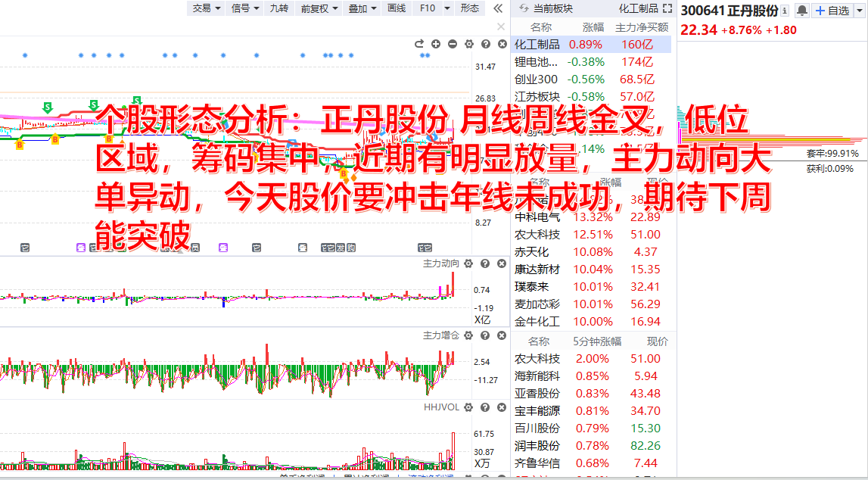Open the 前复权 adjustment dropdown

[319, 8]
